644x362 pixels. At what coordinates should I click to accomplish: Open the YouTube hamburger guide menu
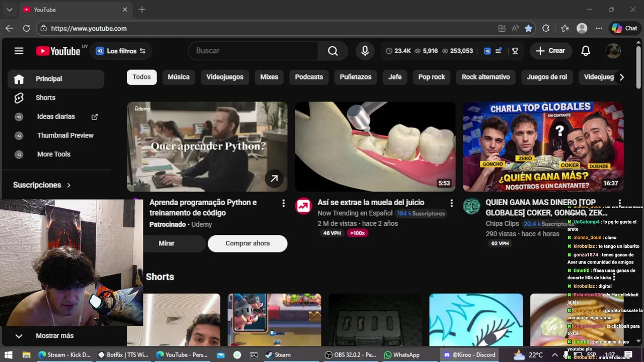tap(19, 51)
